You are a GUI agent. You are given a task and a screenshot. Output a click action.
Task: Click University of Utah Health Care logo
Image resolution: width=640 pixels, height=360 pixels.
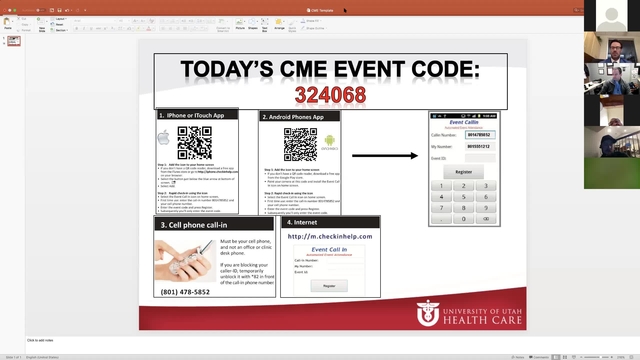[x=469, y=313]
